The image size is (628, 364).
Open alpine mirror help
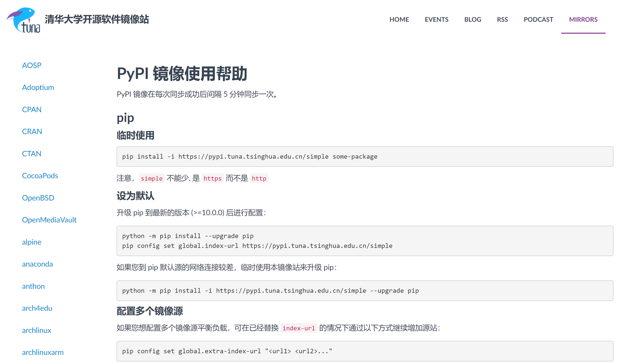tap(32, 242)
